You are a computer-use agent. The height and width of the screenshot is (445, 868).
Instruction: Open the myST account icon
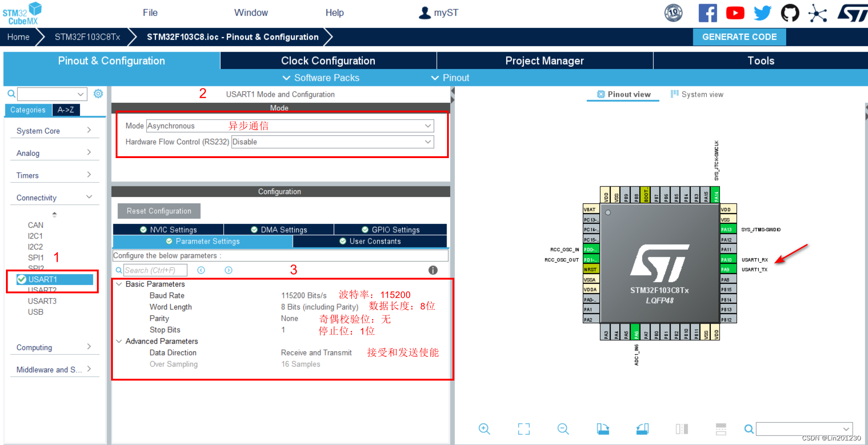[425, 13]
